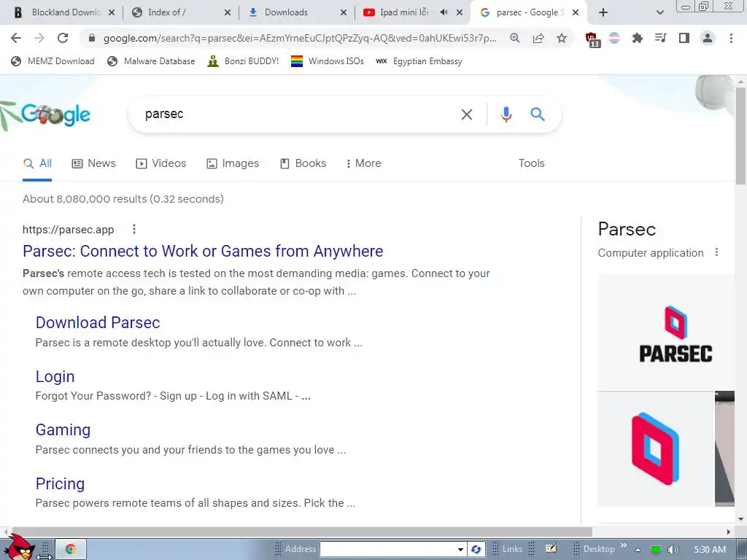The image size is (747, 560).
Task: Click the Chrome taskbar button
Action: click(71, 549)
